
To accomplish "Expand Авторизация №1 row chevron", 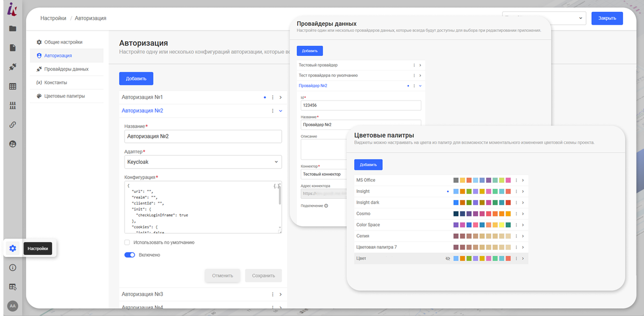I will coord(280,97).
